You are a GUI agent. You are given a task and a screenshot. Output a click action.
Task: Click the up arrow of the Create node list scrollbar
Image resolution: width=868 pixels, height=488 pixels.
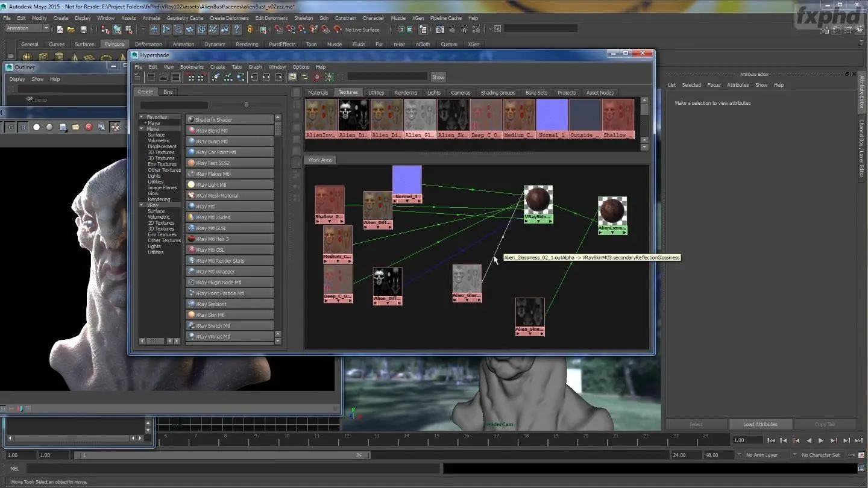tap(278, 118)
